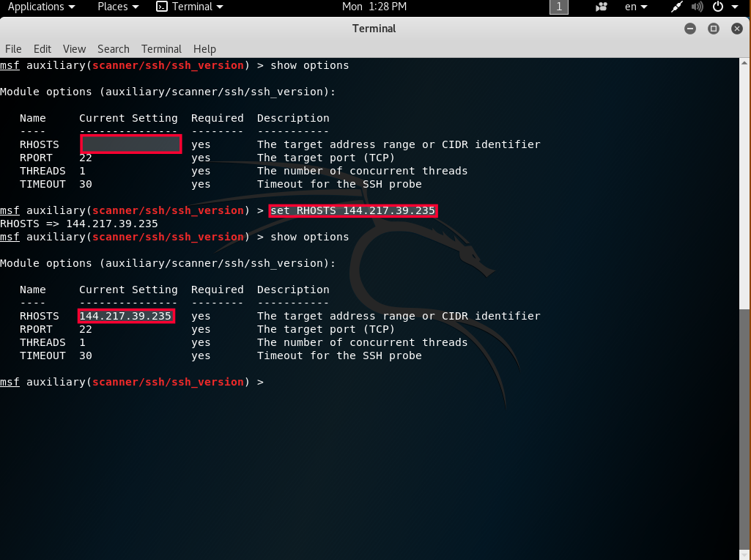
Task: Expand the Places dropdown menu
Action: [117, 7]
